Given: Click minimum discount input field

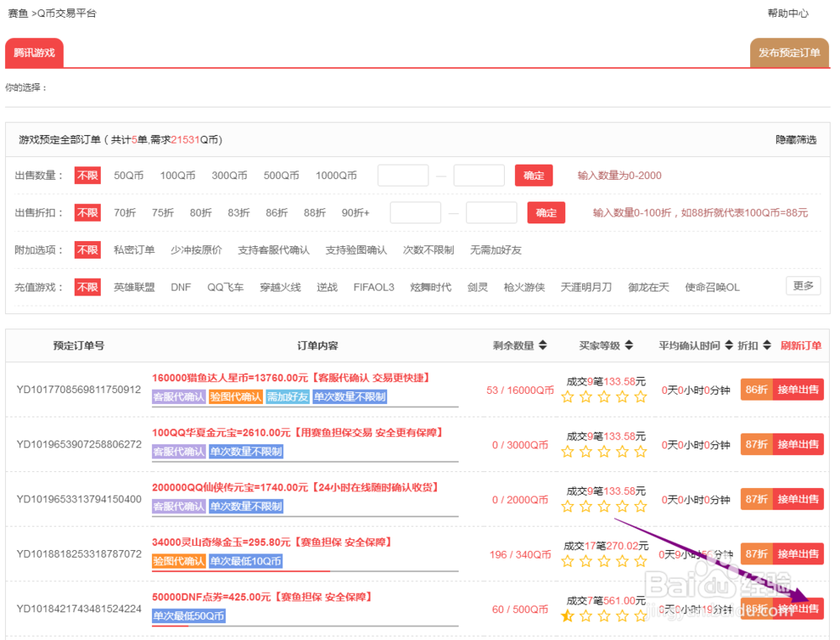Looking at the screenshot, I should click(x=415, y=212).
